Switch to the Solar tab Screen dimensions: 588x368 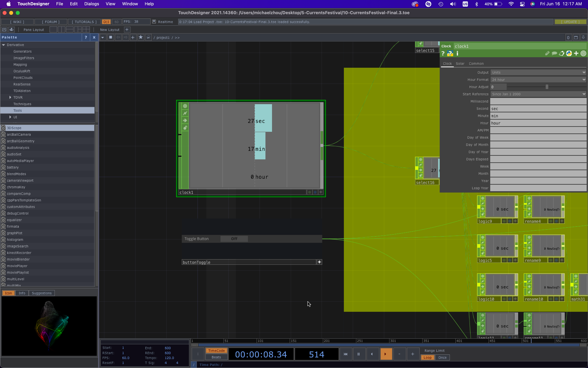(460, 64)
